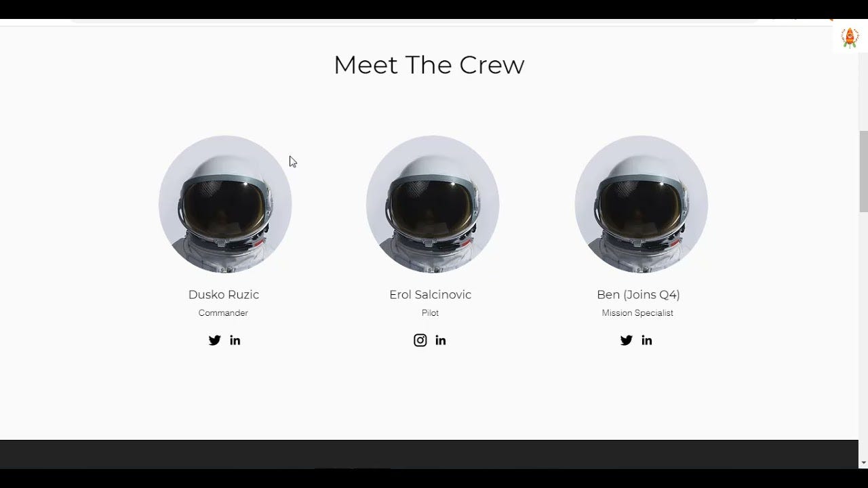868x488 pixels.
Task: Open Ben's Twitter profile icon
Action: [x=626, y=340]
